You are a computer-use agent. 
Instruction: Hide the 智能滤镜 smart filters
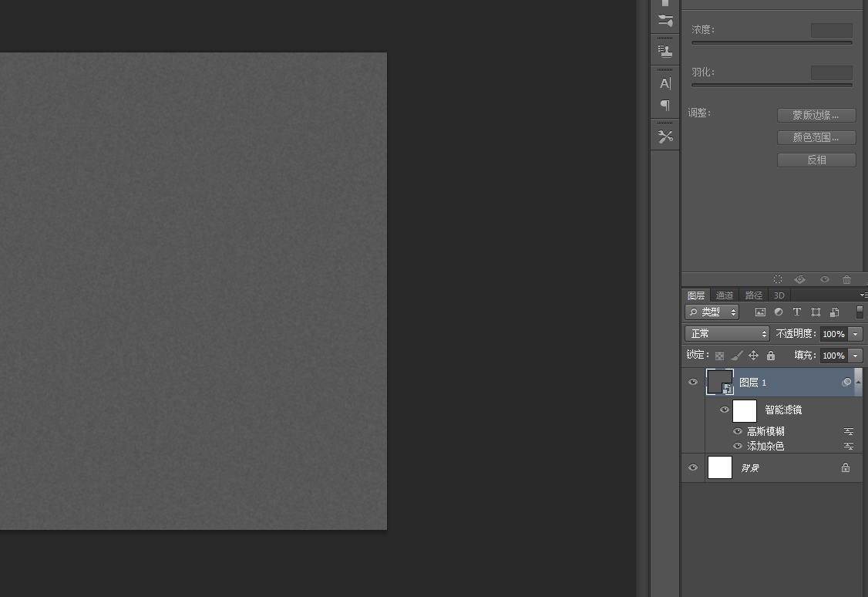724,410
